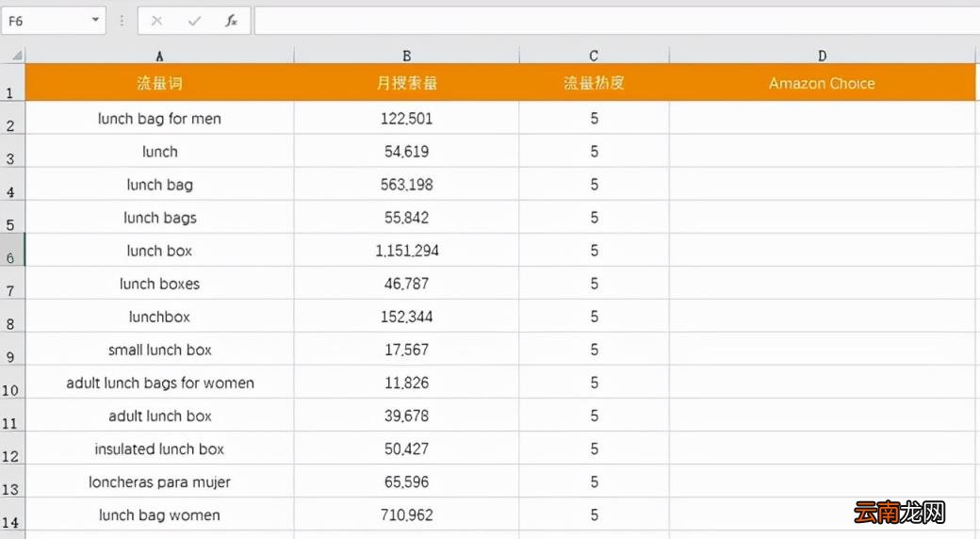
Task: Select row 12 header
Action: (x=12, y=449)
